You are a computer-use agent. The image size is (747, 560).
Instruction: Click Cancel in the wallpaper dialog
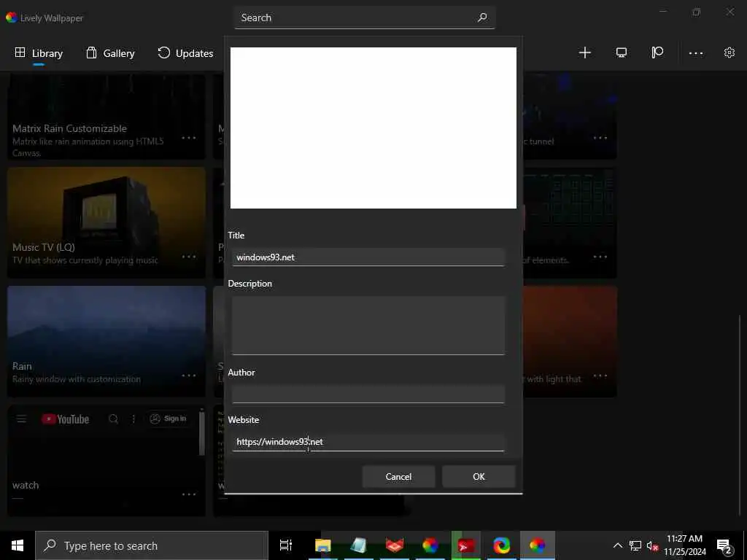point(398,477)
